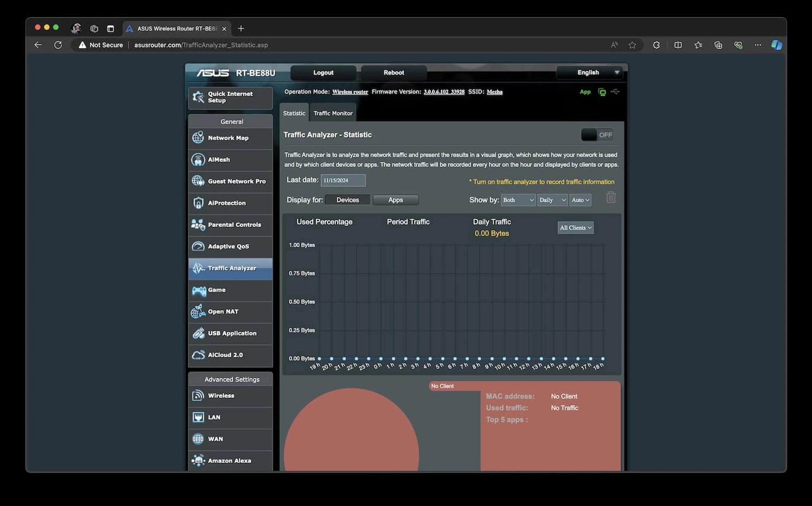Click the No Client label tag
This screenshot has width=812, height=506.
point(442,386)
